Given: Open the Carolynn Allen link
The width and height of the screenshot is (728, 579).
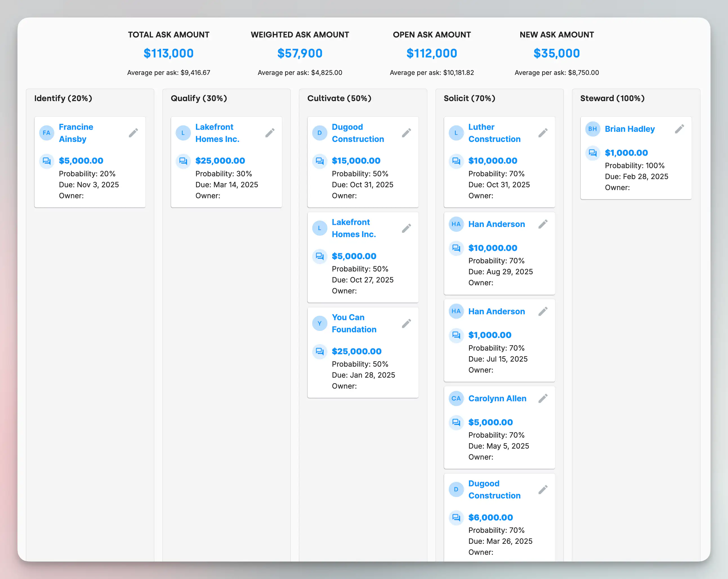Looking at the screenshot, I should 497,398.
